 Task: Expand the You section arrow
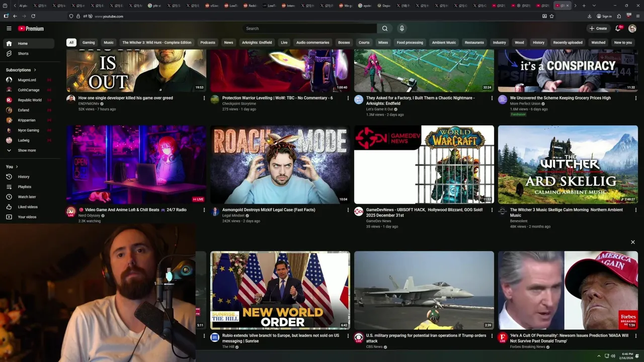[x=17, y=166]
